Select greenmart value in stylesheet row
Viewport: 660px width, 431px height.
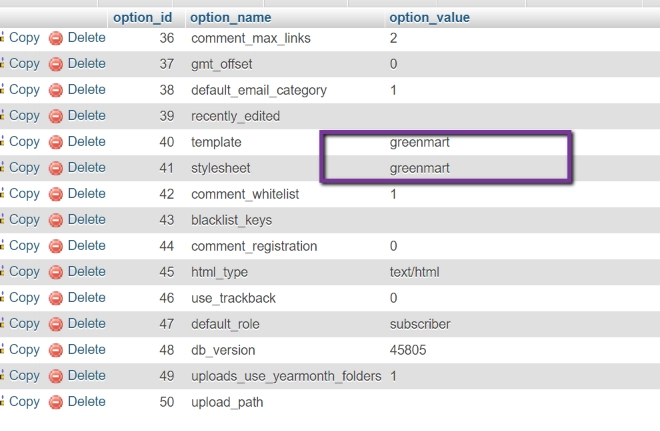coord(420,168)
